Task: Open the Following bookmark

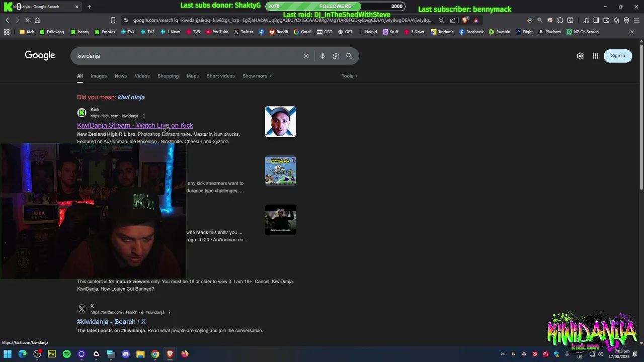Action: coord(52,32)
